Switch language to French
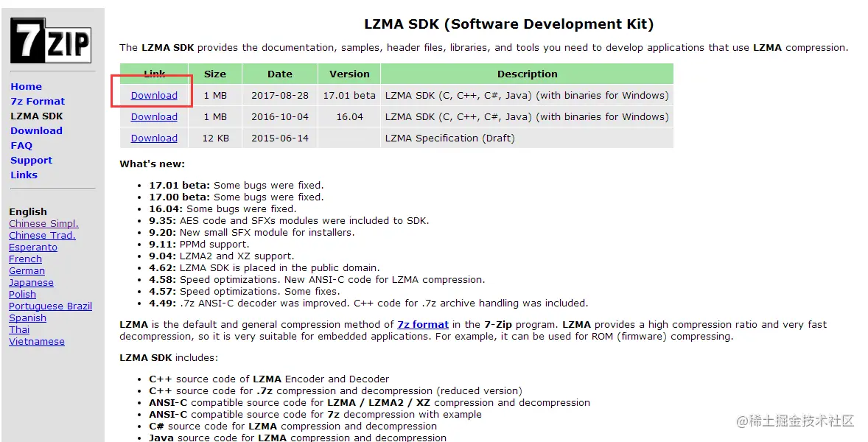 (26, 259)
